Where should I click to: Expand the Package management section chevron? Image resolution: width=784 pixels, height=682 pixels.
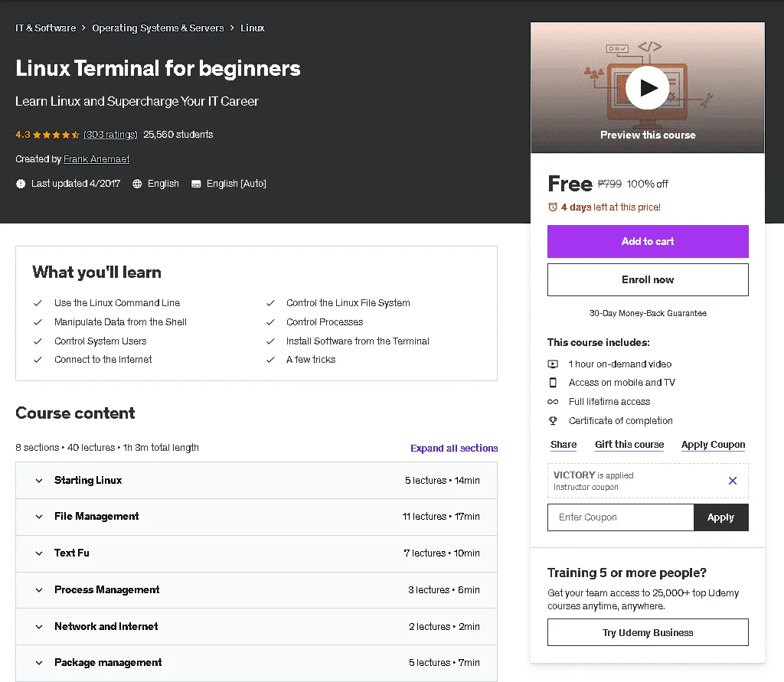pos(39,663)
